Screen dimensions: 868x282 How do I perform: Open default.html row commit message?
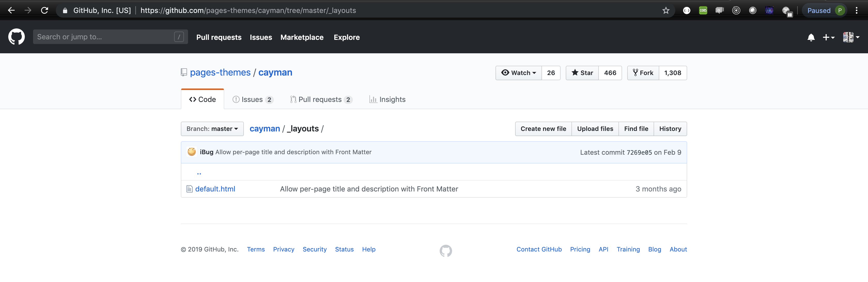pyautogui.click(x=369, y=189)
